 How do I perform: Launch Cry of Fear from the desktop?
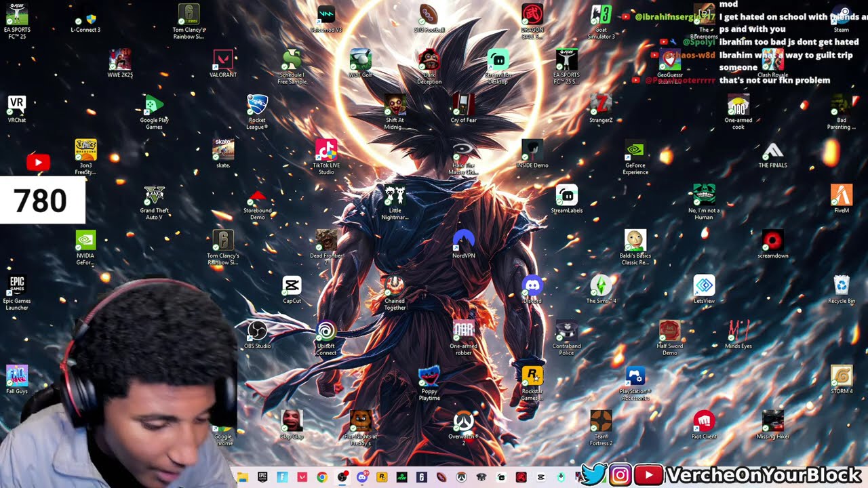464,109
